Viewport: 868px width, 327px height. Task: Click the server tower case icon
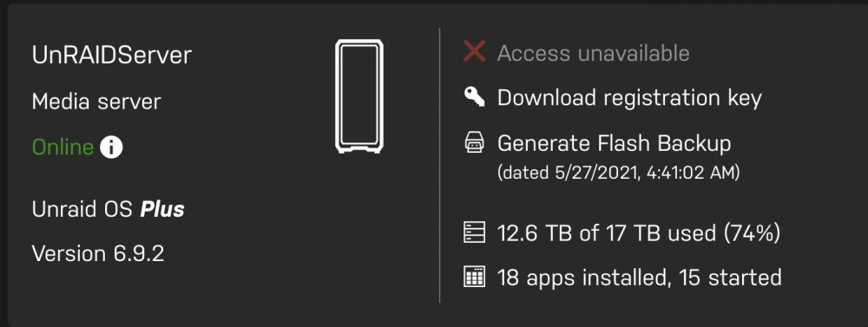359,96
